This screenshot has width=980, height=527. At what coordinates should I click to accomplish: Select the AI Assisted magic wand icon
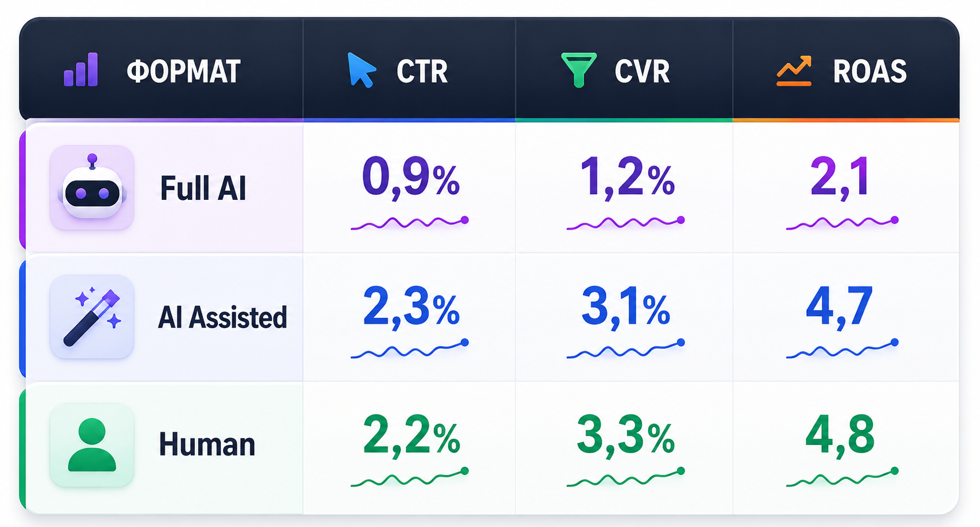point(92,317)
